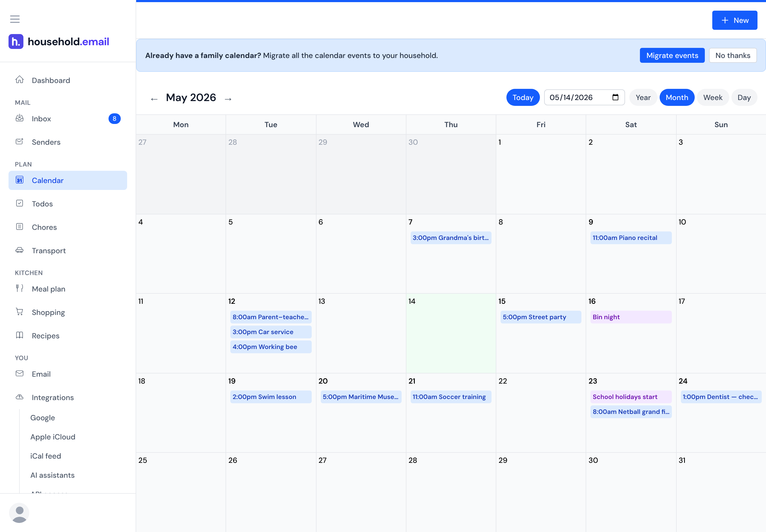Select Google integration

(x=43, y=418)
